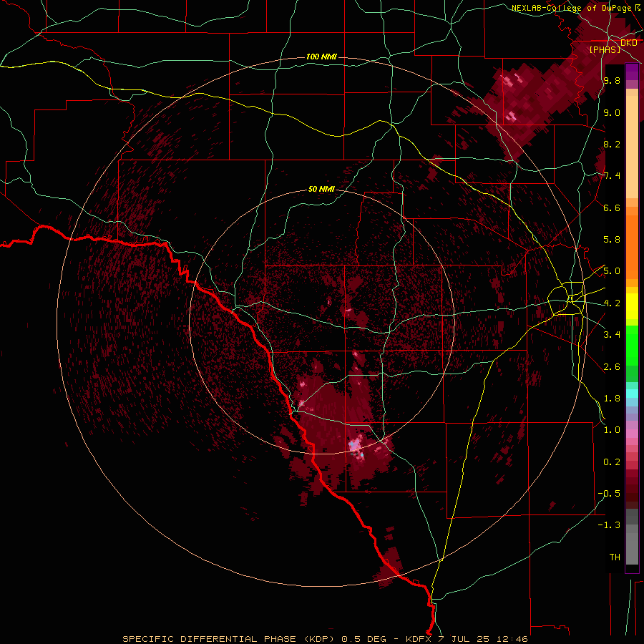Click the -1.3 value on the color scale
The width and height of the screenshot is (644, 644).
coord(609,525)
